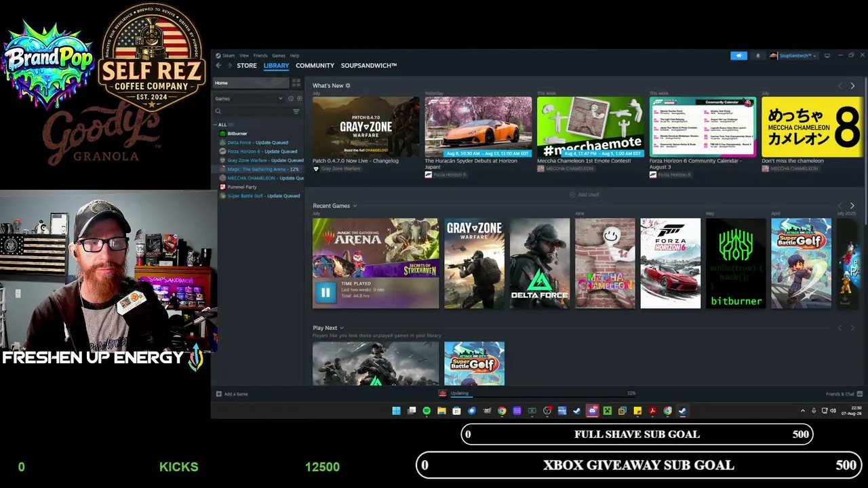Screen dimensions: 868x488
Task: Switch library to grid collections view
Action: 296,83
